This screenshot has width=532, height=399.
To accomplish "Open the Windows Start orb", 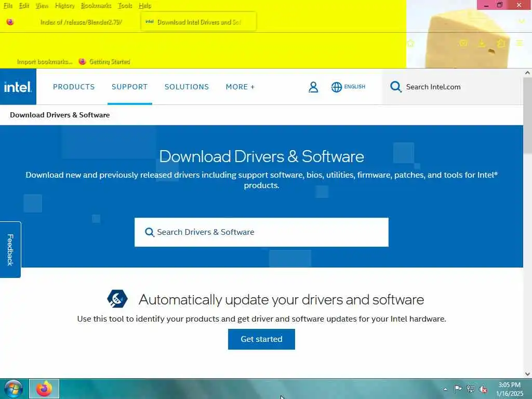I will (14, 389).
